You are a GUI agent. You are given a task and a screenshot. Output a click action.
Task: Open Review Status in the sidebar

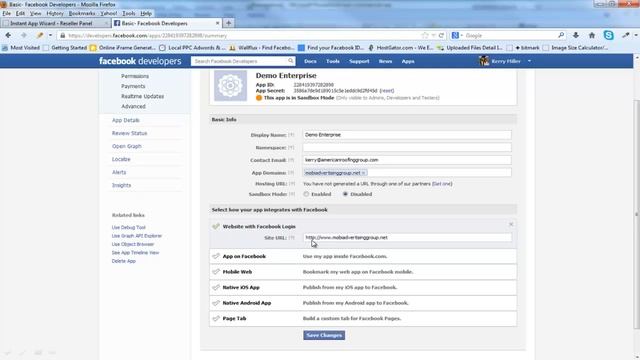click(x=129, y=133)
